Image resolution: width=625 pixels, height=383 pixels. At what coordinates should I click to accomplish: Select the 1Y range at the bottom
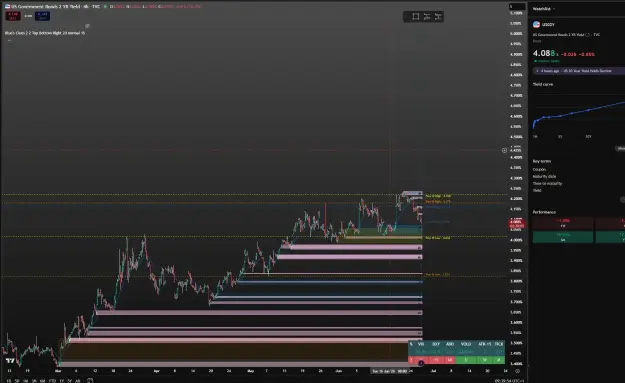click(x=61, y=381)
